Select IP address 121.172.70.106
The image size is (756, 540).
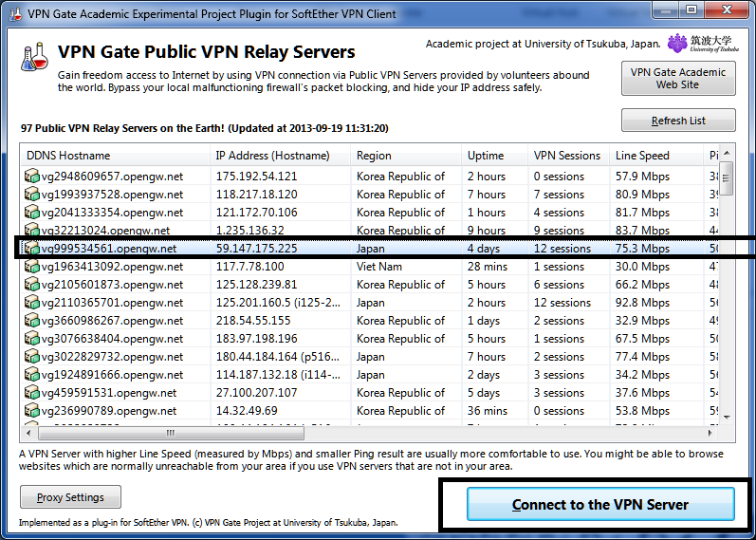pyautogui.click(x=256, y=213)
